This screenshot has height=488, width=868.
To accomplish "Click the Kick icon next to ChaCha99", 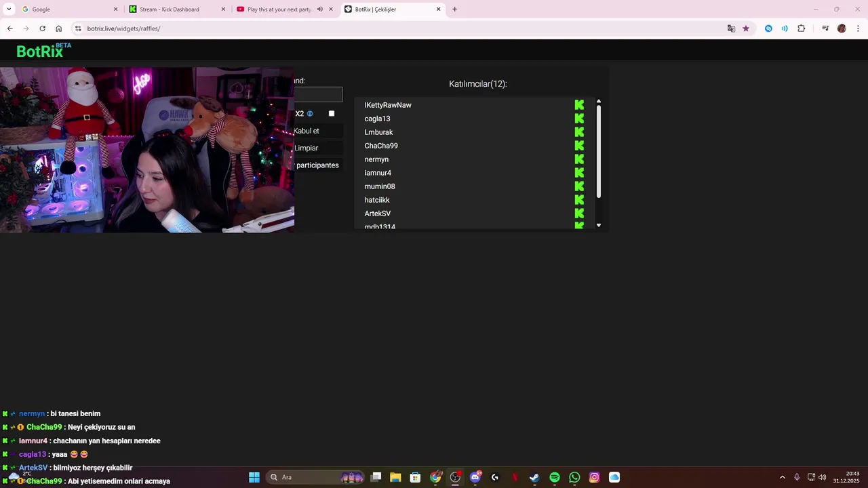I will [579, 146].
